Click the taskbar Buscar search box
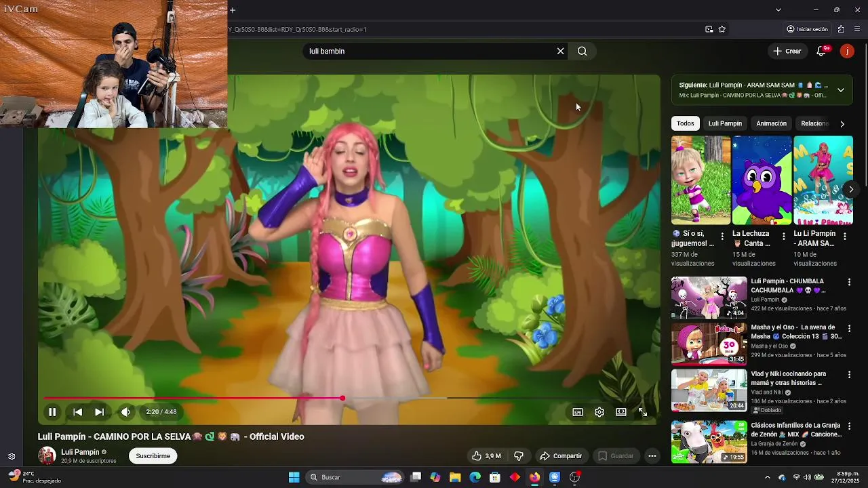Viewport: 868px width, 488px height. [355, 477]
